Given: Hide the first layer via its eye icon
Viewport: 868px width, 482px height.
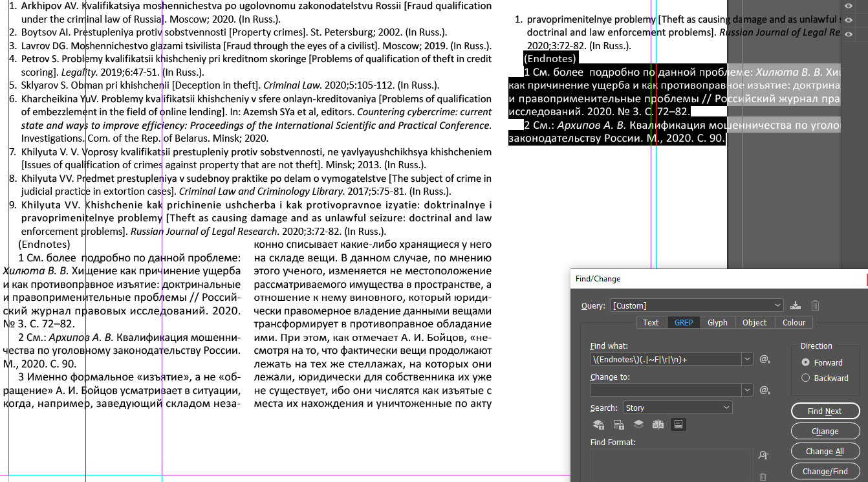Looking at the screenshot, I should 849,6.
